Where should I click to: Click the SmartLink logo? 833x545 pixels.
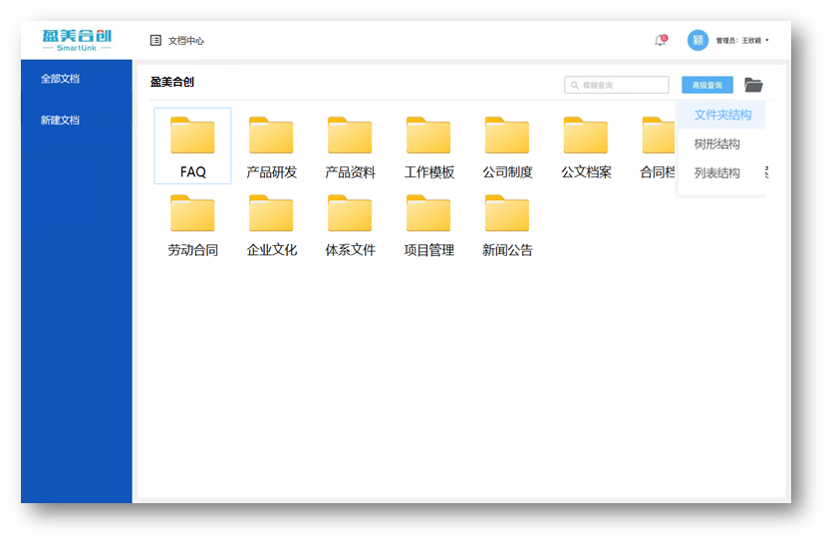tap(77, 40)
